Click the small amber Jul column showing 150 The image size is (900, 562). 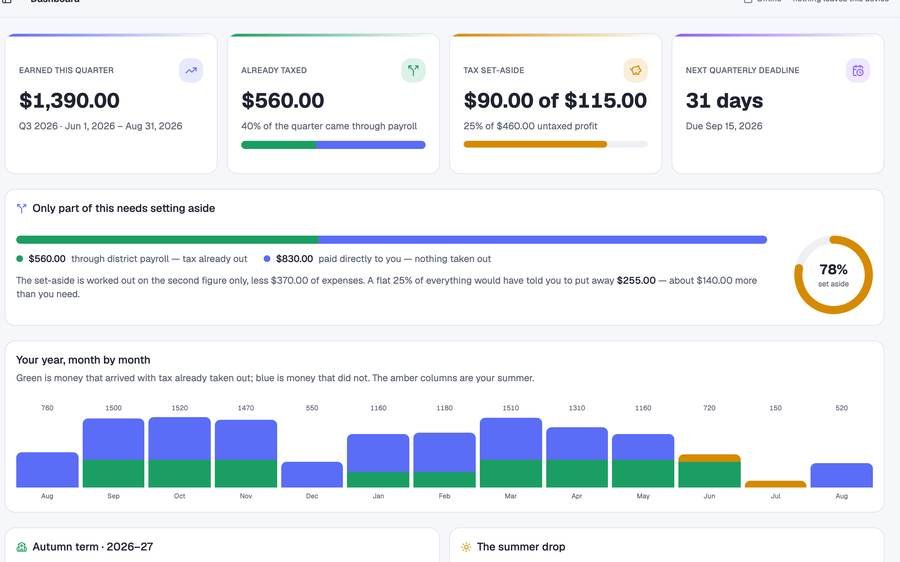click(775, 484)
